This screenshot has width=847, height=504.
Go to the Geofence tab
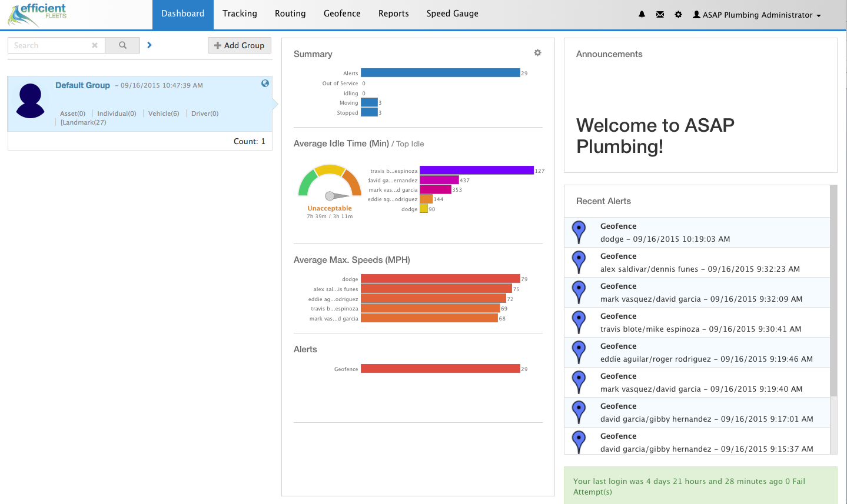pos(342,14)
